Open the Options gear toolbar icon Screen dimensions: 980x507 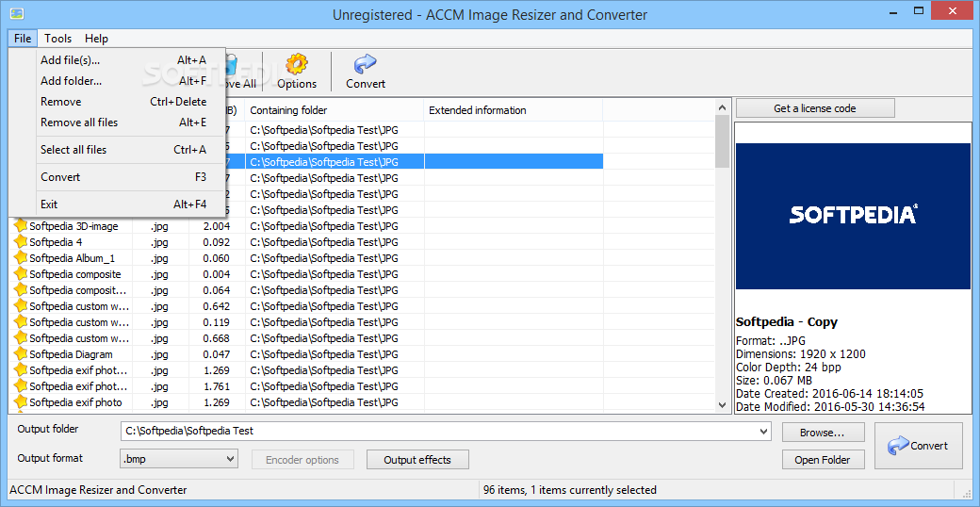(297, 64)
